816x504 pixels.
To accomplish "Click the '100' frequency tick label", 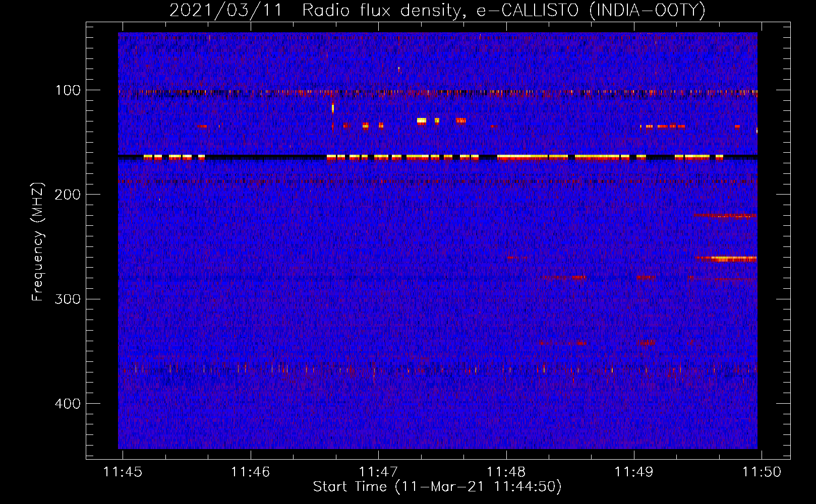I will point(68,90).
